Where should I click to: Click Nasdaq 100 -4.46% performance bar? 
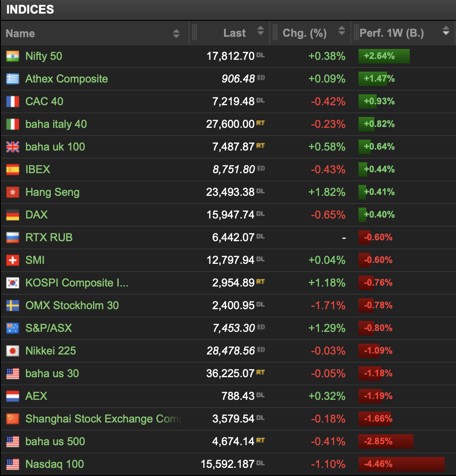(401, 464)
